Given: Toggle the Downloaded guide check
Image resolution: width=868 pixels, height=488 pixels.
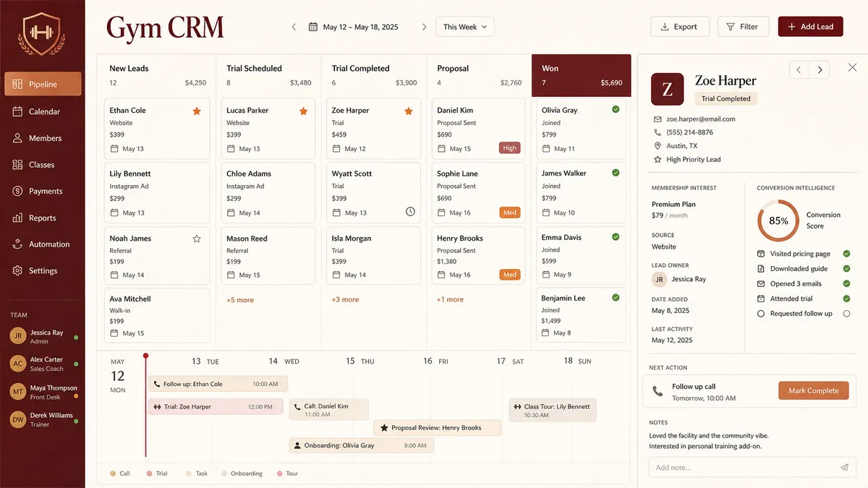Looking at the screenshot, I should [x=846, y=269].
